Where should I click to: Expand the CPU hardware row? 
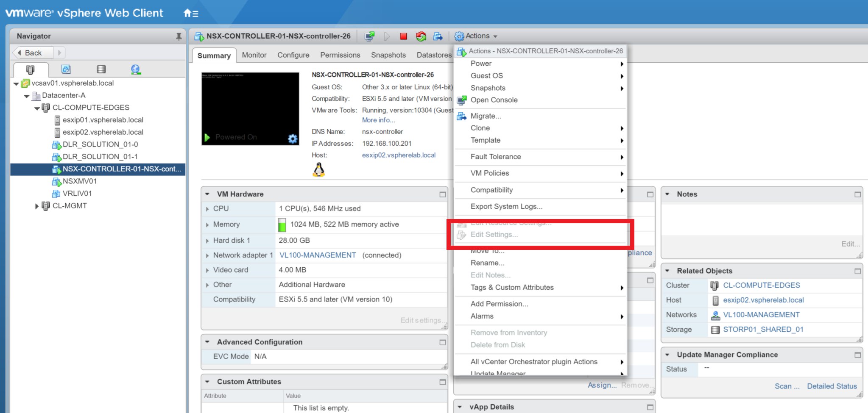coord(207,209)
